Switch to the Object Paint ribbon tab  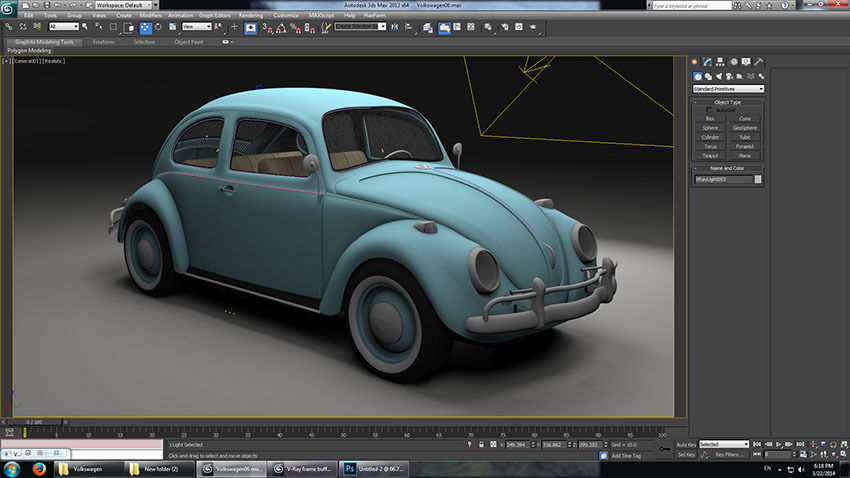189,42
